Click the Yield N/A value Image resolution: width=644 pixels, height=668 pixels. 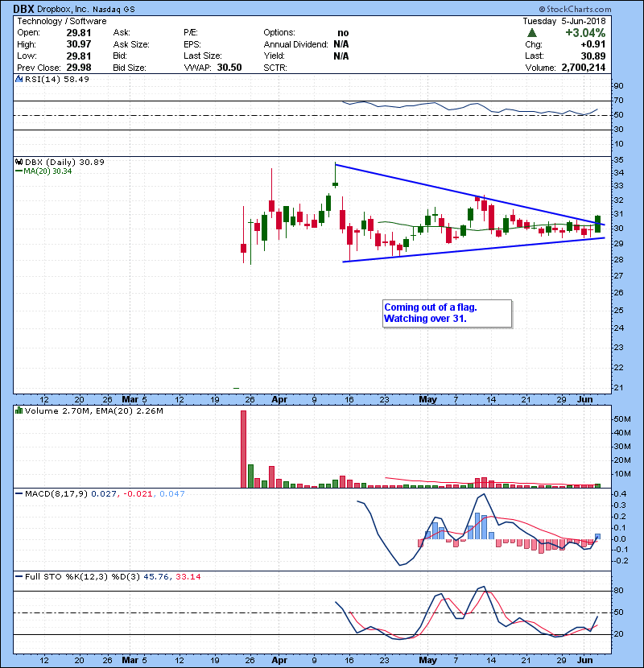point(341,56)
